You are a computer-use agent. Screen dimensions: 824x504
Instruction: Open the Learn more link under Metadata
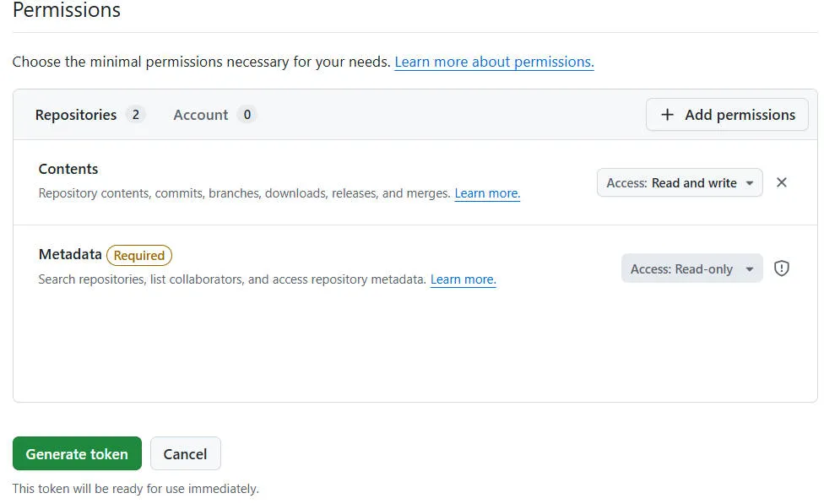point(463,279)
